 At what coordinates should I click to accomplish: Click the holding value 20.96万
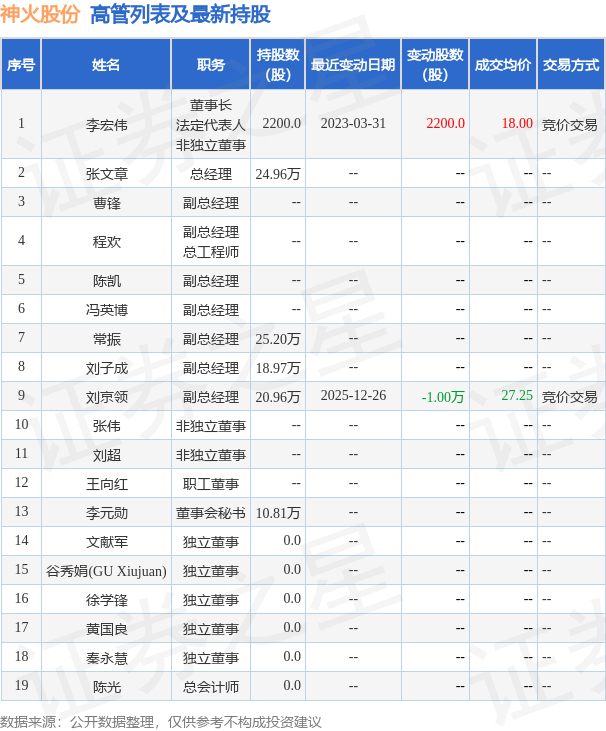(x=278, y=397)
